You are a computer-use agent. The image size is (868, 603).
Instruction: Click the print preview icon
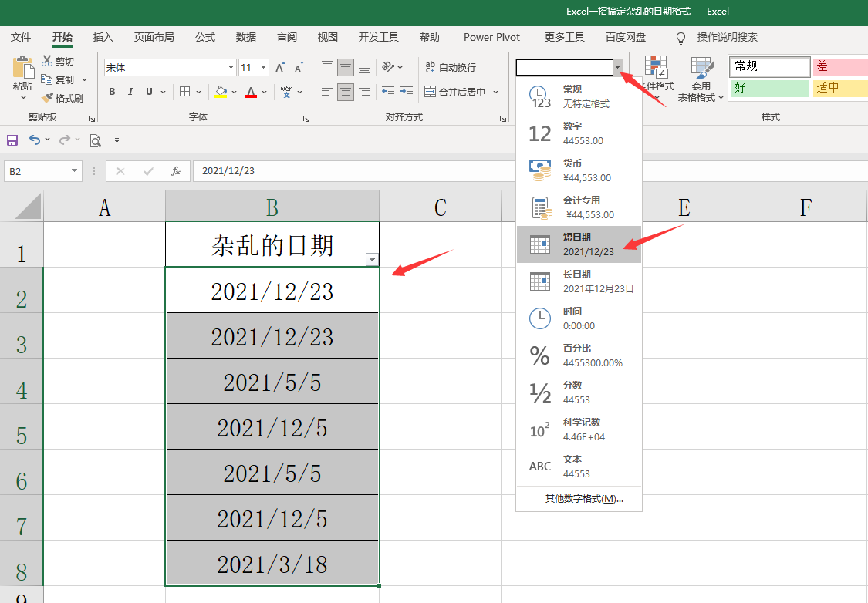point(95,140)
